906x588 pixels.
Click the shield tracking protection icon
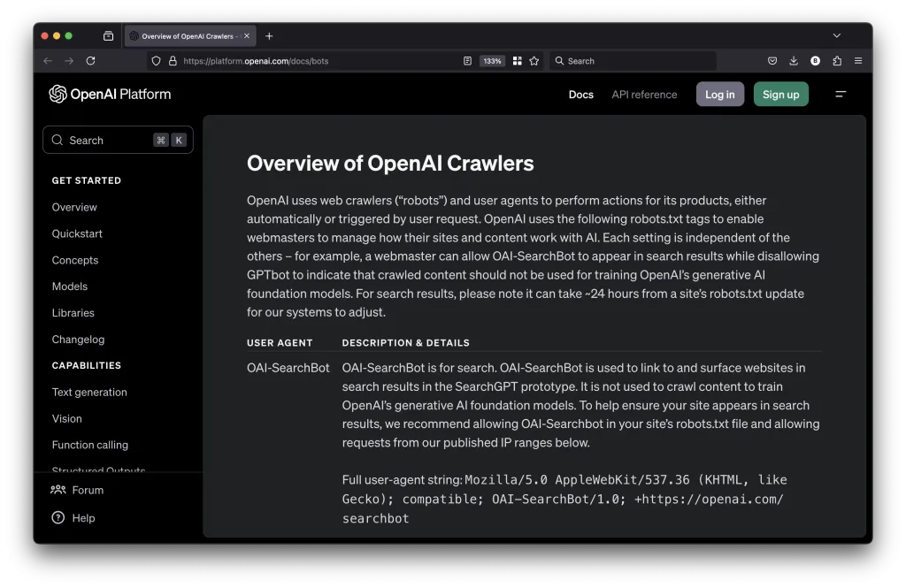[x=157, y=61]
